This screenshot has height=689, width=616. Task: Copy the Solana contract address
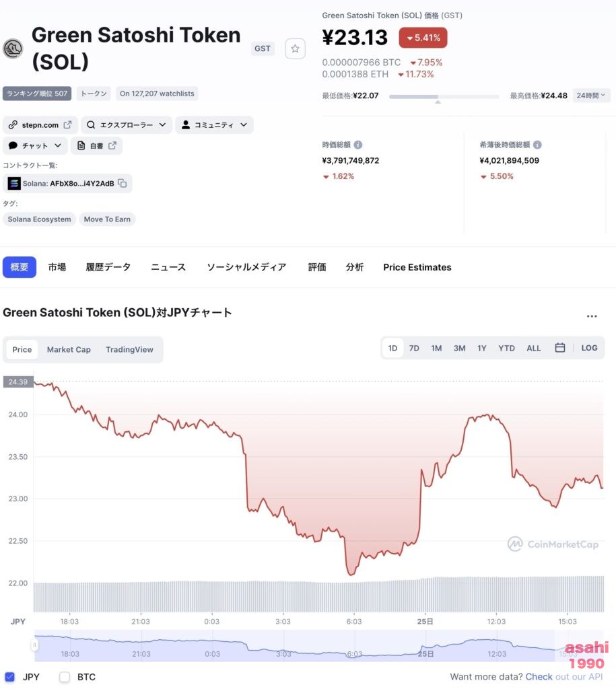point(123,183)
